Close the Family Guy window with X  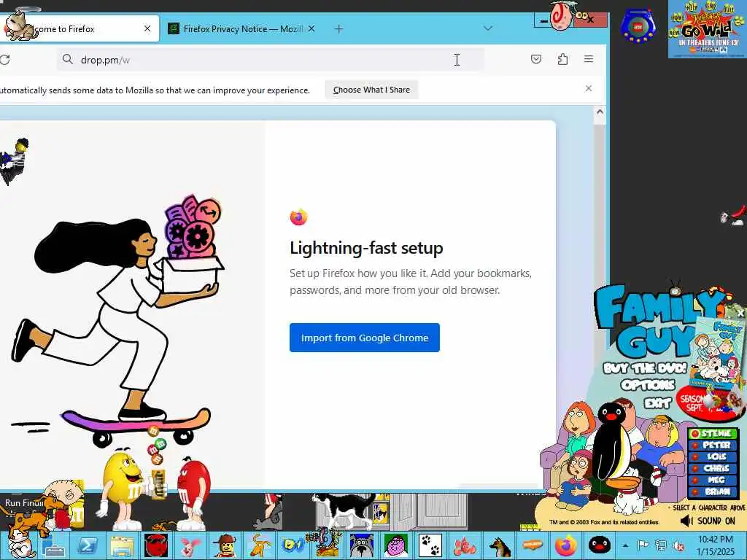(740, 314)
